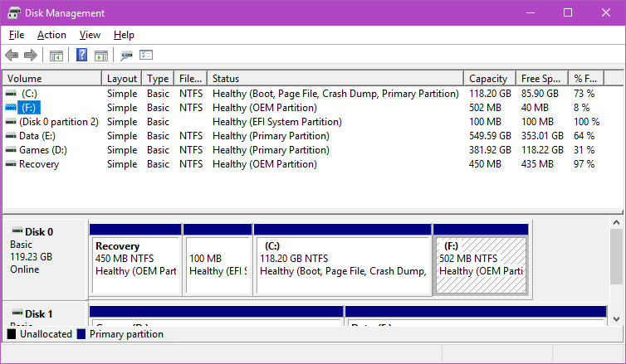Open the View menu

[90, 35]
